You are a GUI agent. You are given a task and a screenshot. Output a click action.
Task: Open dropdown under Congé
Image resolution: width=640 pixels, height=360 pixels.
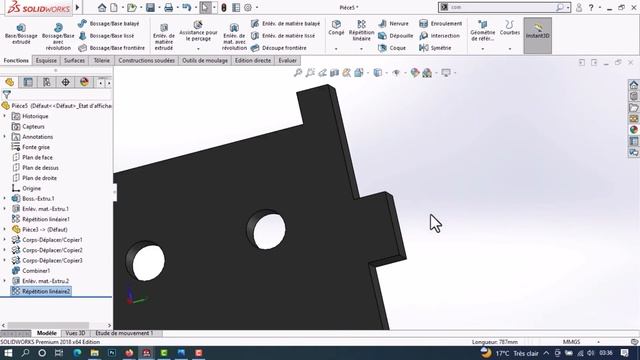[x=336, y=49]
